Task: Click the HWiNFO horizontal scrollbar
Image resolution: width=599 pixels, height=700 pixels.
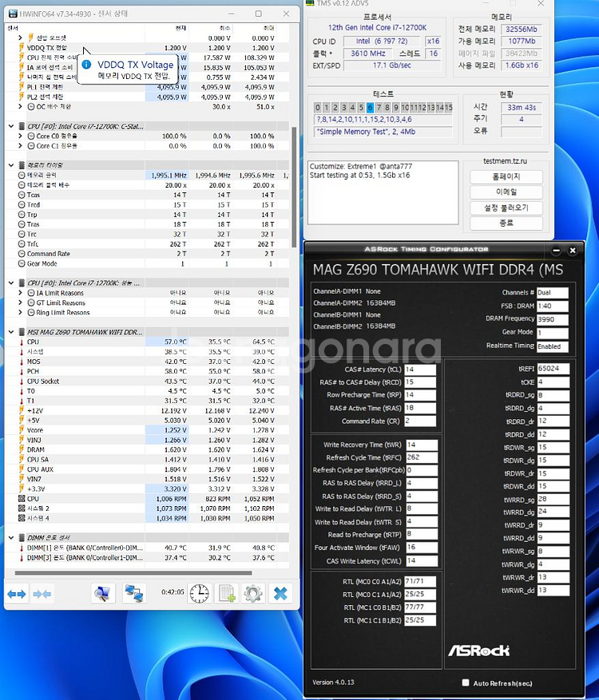Action: tap(133, 572)
